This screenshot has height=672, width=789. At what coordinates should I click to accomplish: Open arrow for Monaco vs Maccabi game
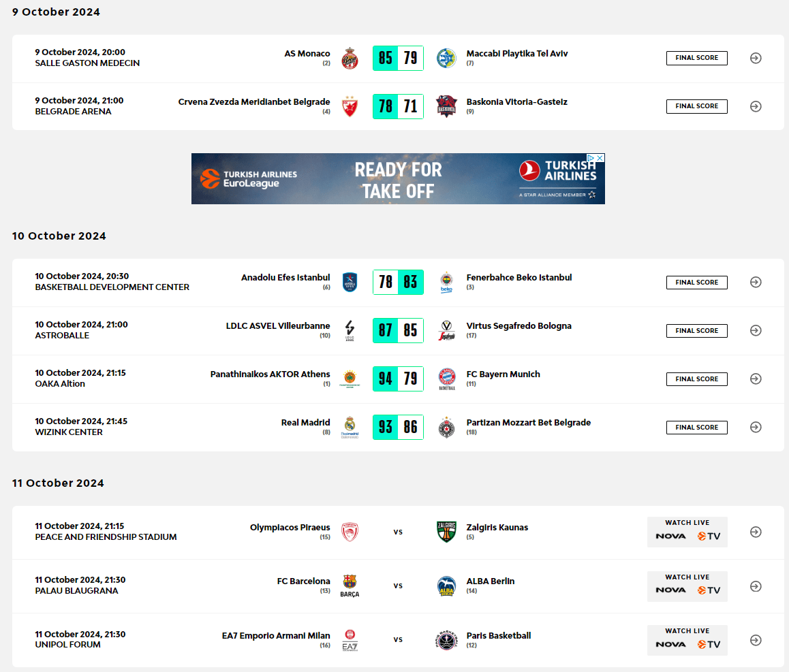[x=755, y=58]
